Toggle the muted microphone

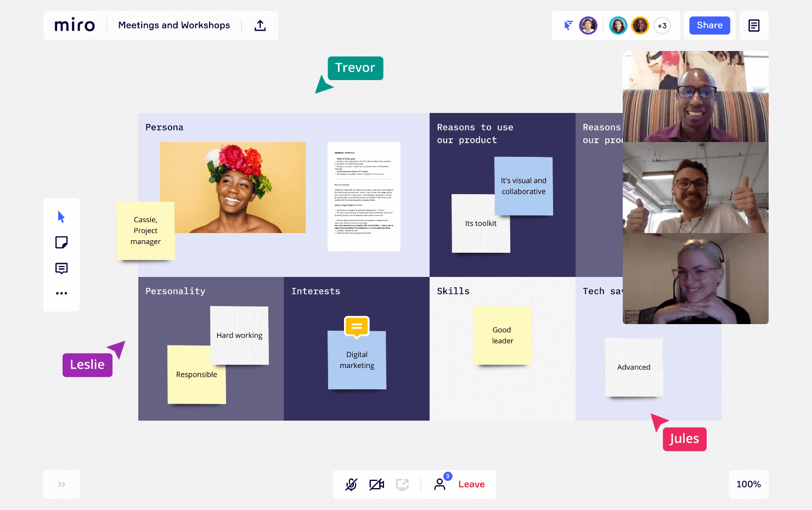click(351, 484)
